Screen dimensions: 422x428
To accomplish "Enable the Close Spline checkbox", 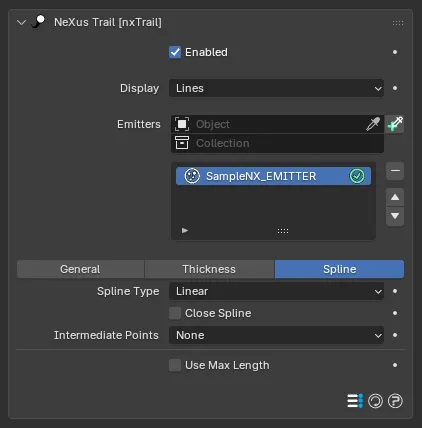I will click(175, 313).
